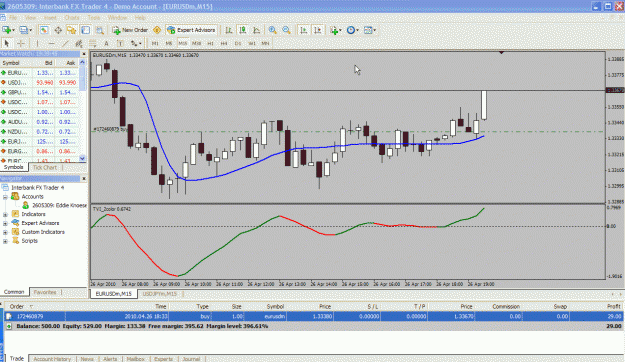
Task: Switch to H4 timeframe
Action: click(x=224, y=43)
